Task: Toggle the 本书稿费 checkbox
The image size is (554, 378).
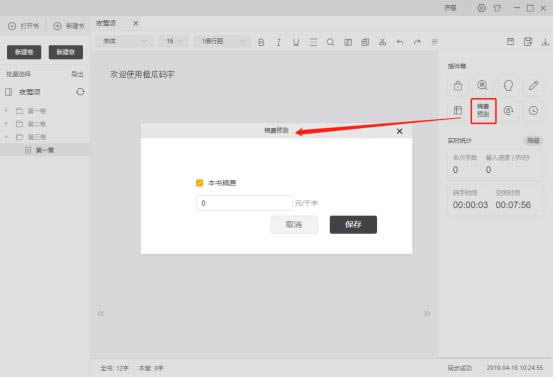Action: [199, 183]
